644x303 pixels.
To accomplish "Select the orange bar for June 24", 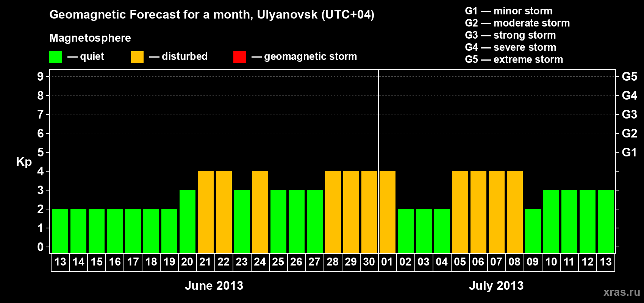I will 260,212.
